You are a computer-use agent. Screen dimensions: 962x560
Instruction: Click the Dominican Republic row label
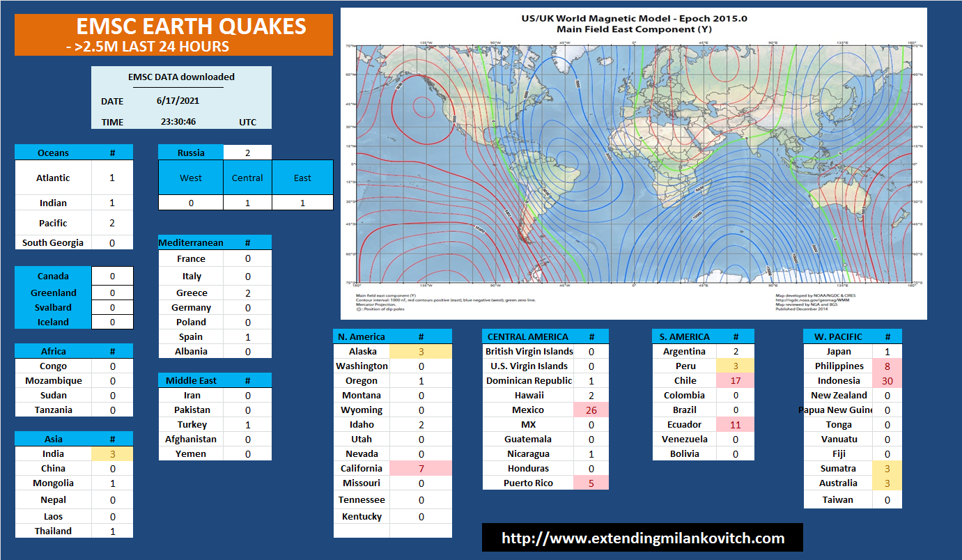528,380
